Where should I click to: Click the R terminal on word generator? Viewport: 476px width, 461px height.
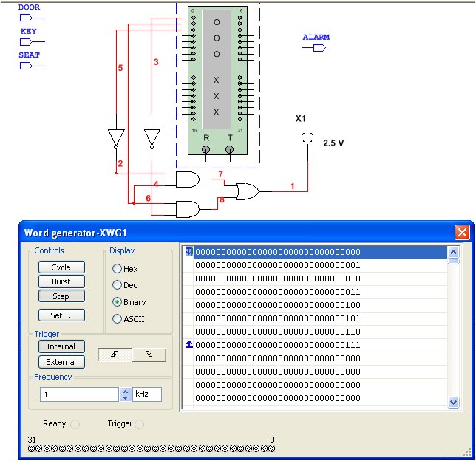pyautogui.click(x=206, y=150)
